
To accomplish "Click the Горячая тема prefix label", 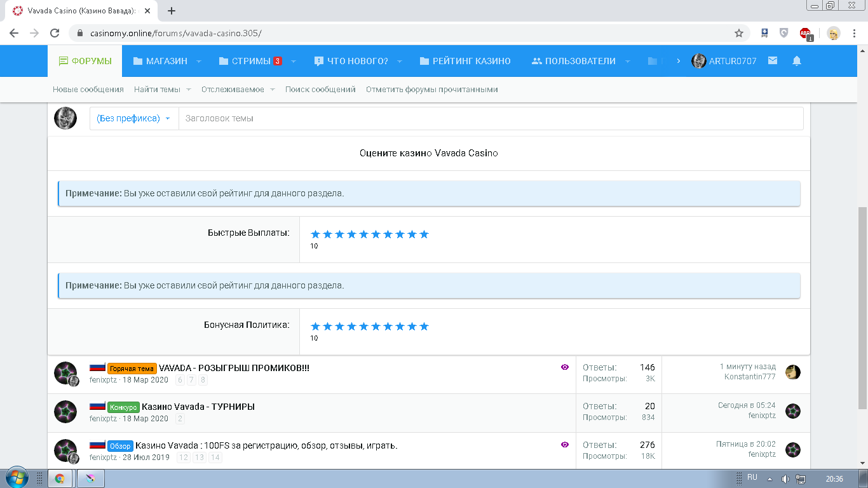I will click(x=132, y=369).
